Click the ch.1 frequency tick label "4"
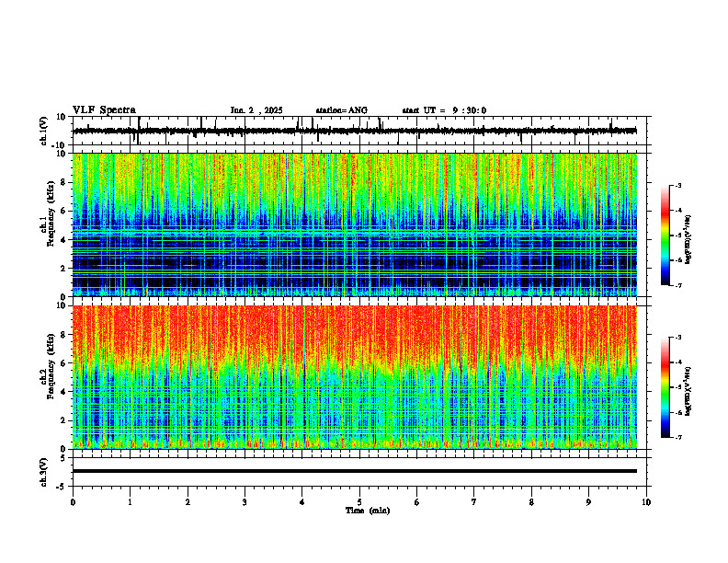This screenshot has height=563, width=728. click(63, 240)
